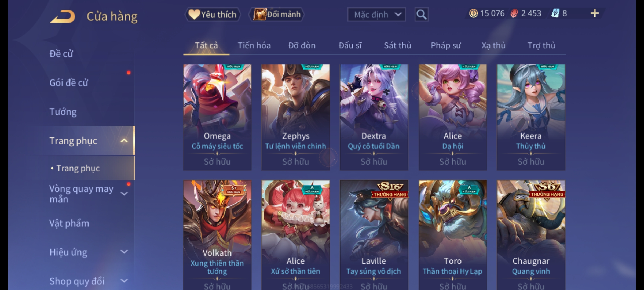
Task: Open the Omega Cỗ máy siêu tốc skin card
Action: tap(217, 117)
